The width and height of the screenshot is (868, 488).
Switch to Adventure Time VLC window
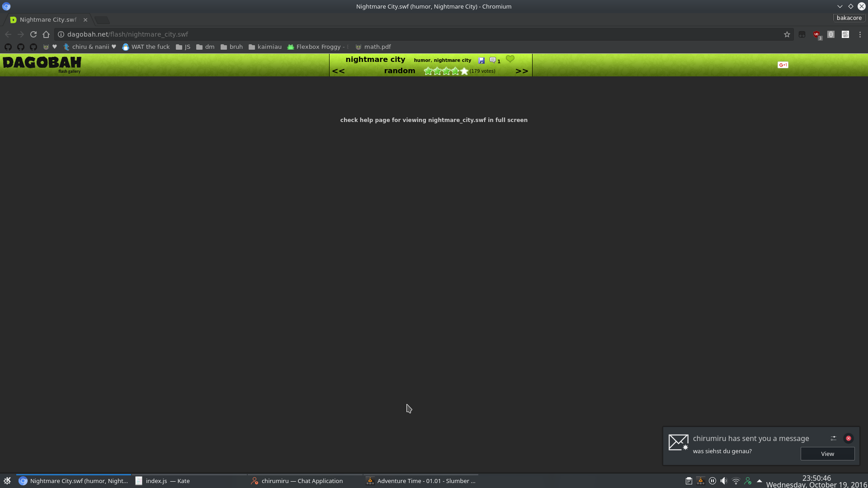(x=421, y=481)
